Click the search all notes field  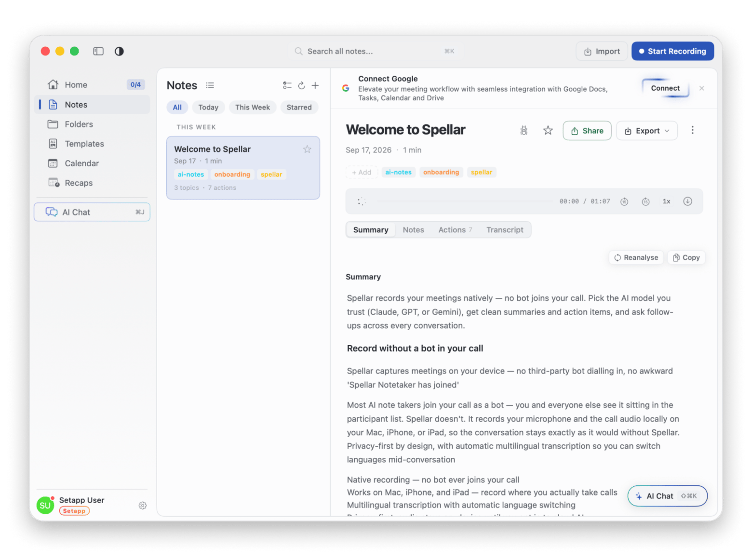tap(376, 51)
